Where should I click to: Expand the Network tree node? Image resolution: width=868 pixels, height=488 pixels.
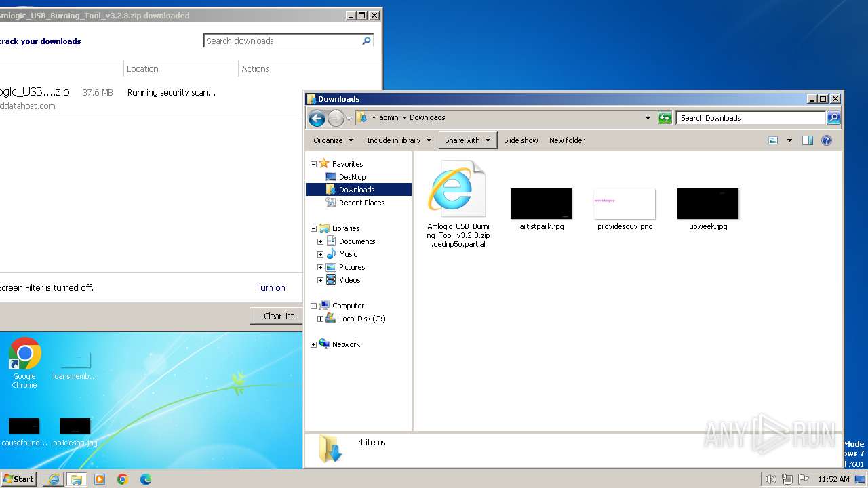click(313, 344)
